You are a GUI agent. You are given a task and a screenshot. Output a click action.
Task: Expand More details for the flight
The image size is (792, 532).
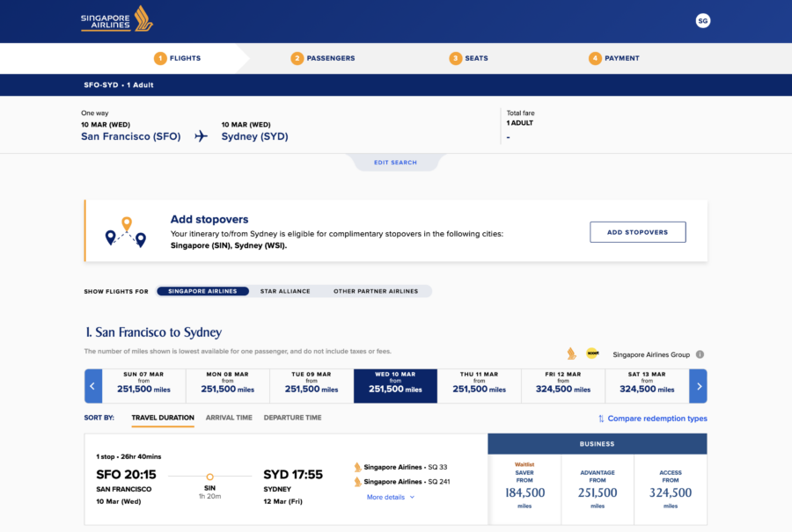pyautogui.click(x=391, y=497)
